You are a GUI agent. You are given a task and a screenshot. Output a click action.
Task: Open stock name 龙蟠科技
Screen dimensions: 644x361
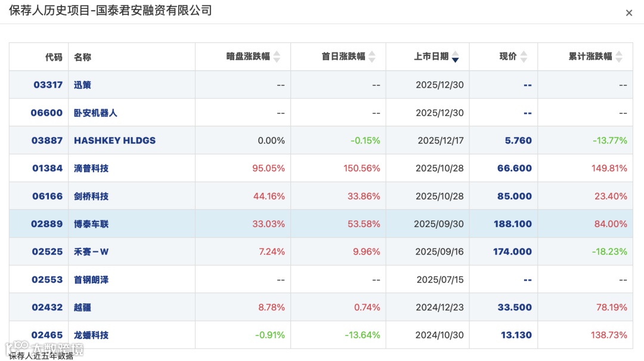tap(91, 335)
